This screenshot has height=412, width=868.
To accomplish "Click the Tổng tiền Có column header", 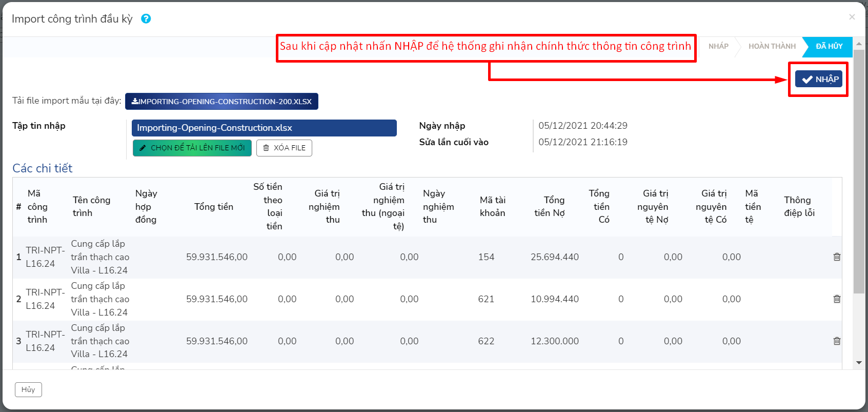I will 599,207.
